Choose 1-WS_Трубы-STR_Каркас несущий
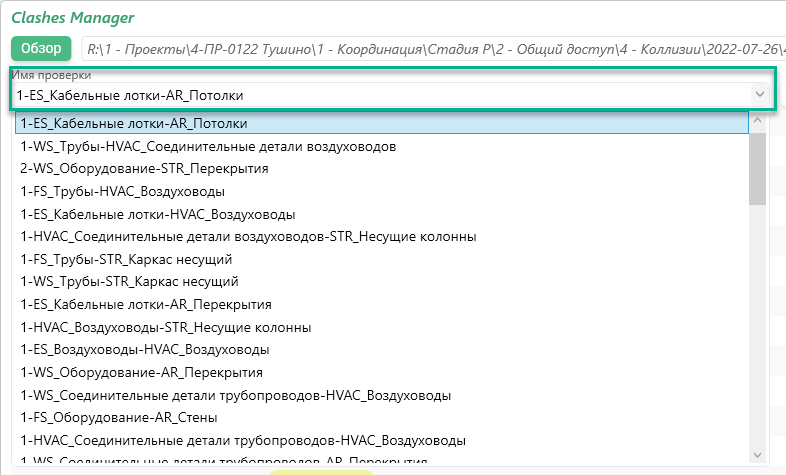This screenshot has width=786, height=475. [382, 282]
